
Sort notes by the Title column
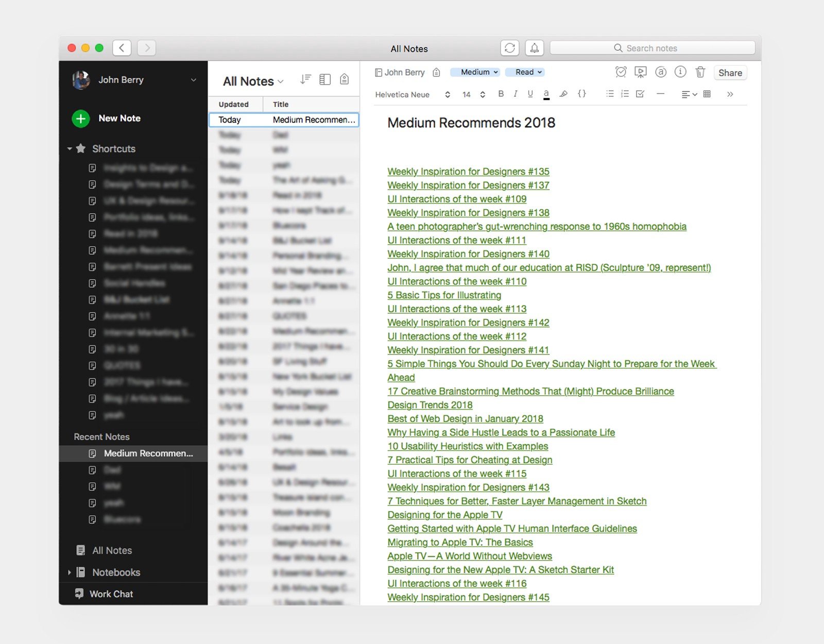click(x=281, y=104)
